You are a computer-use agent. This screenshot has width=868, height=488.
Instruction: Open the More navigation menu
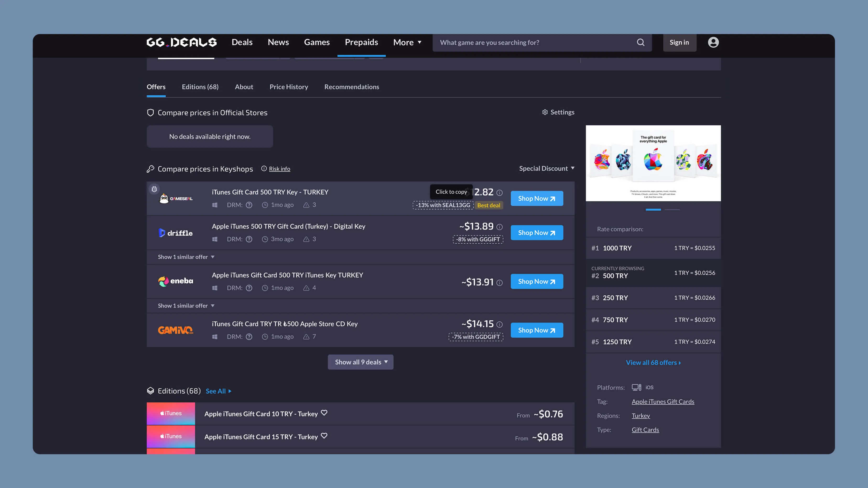tap(407, 42)
